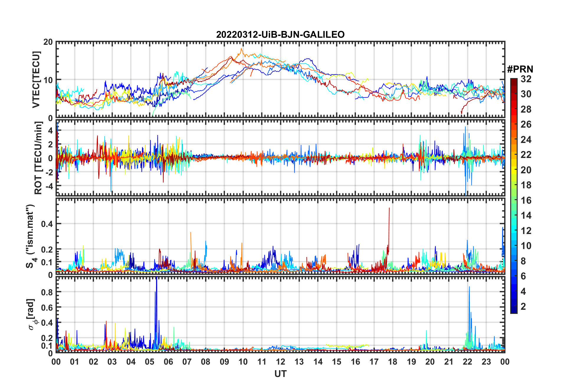Click colorbar tick label 30

[x=526, y=94]
